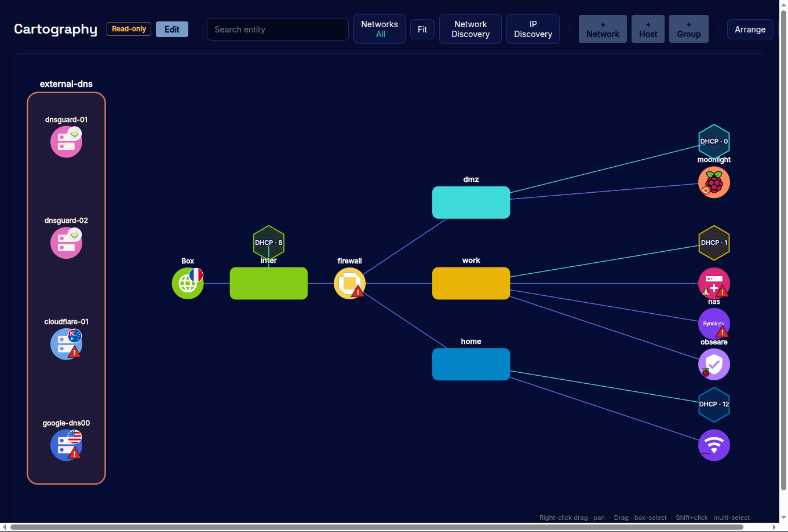
Task: Click the google-dns00 host icon
Action: (x=66, y=445)
